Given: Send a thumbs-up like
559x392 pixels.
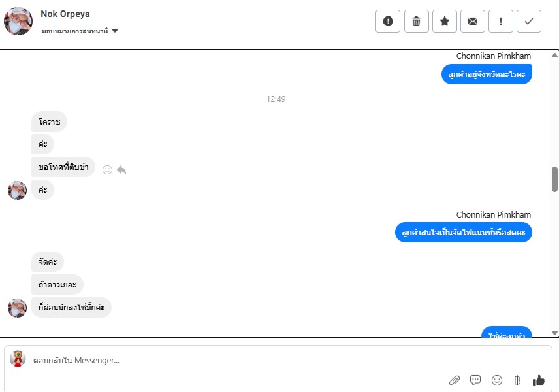Looking at the screenshot, I should point(538,380).
